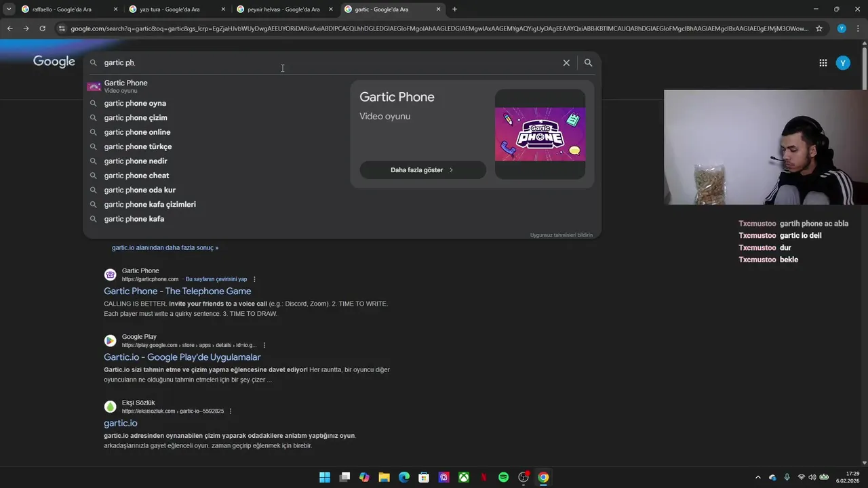Close the raffaello tab
The height and width of the screenshot is (488, 868).
tap(115, 9)
